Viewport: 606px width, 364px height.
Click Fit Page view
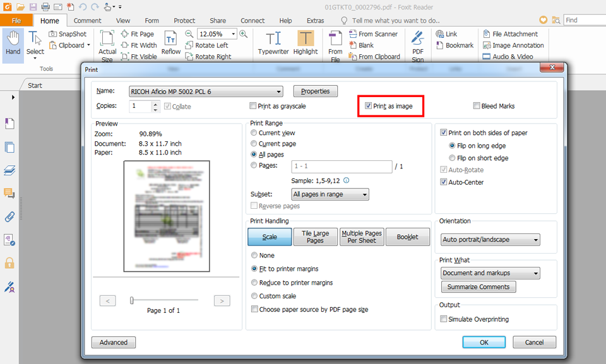(138, 34)
